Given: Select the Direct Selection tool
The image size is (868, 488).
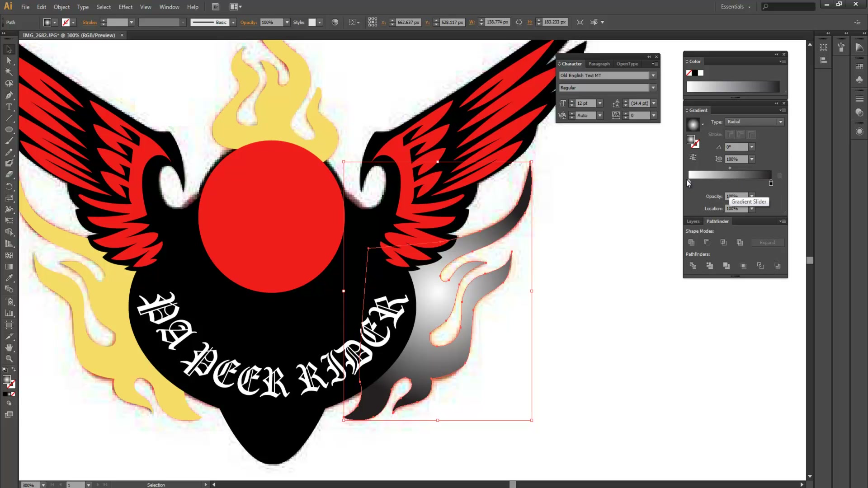Looking at the screenshot, I should coord(9,61).
